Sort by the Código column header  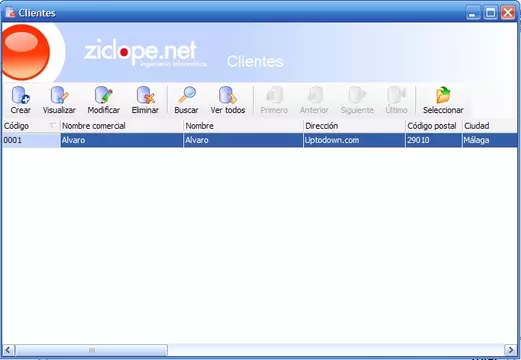[30, 126]
